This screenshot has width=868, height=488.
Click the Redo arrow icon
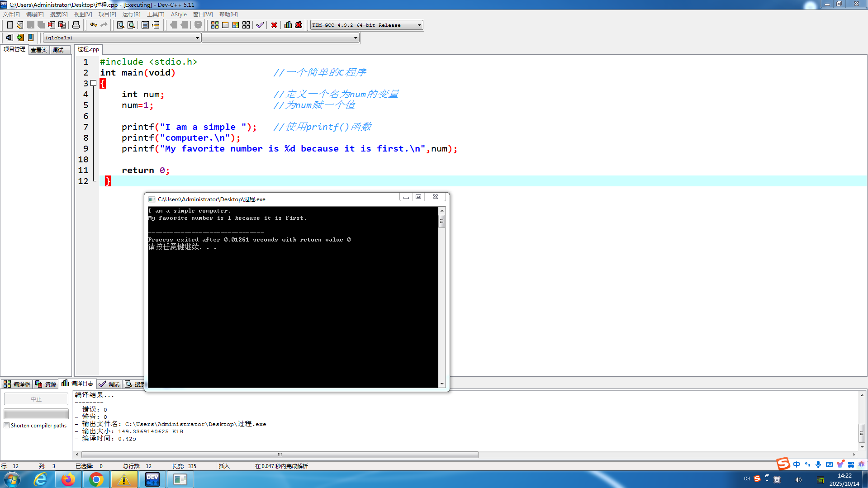[x=104, y=25]
